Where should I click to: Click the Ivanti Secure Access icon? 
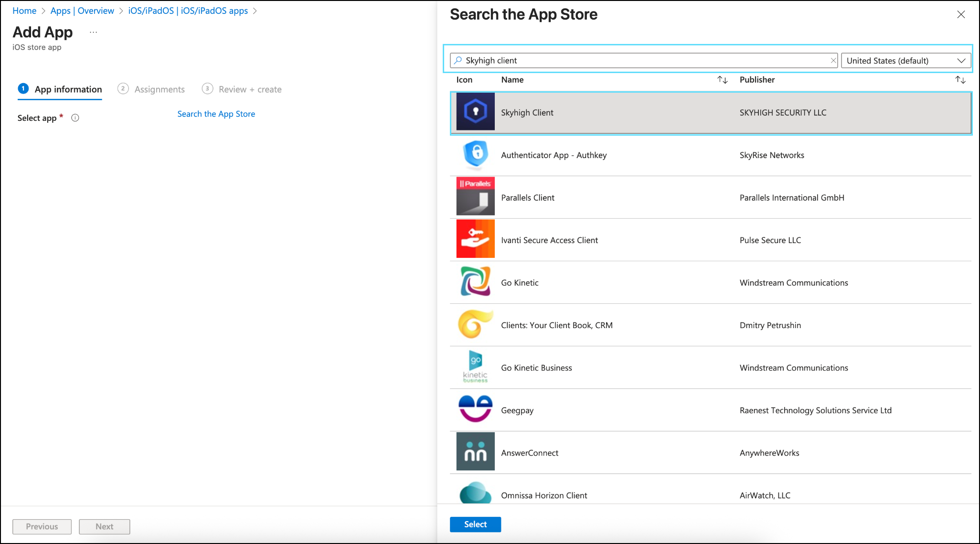(x=475, y=239)
